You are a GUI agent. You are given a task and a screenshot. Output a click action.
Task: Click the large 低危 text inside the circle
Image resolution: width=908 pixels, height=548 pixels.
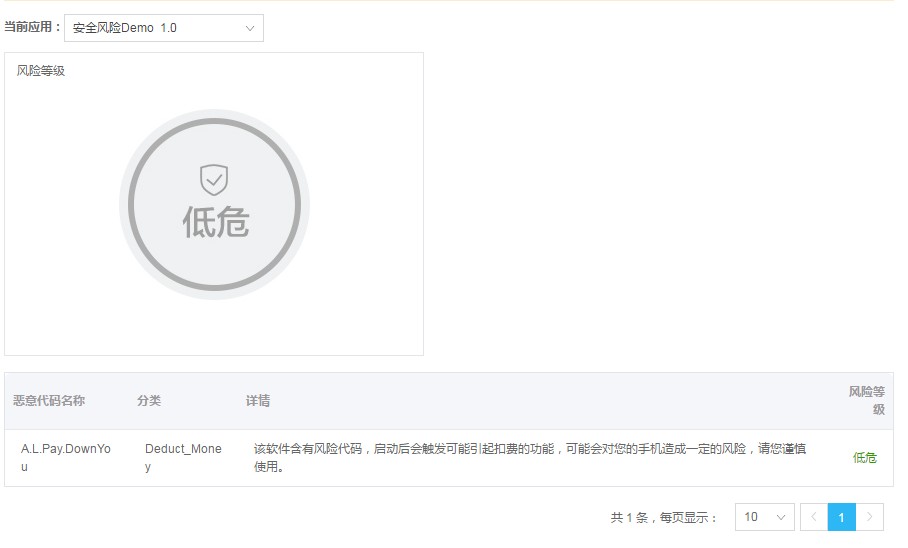point(215,221)
